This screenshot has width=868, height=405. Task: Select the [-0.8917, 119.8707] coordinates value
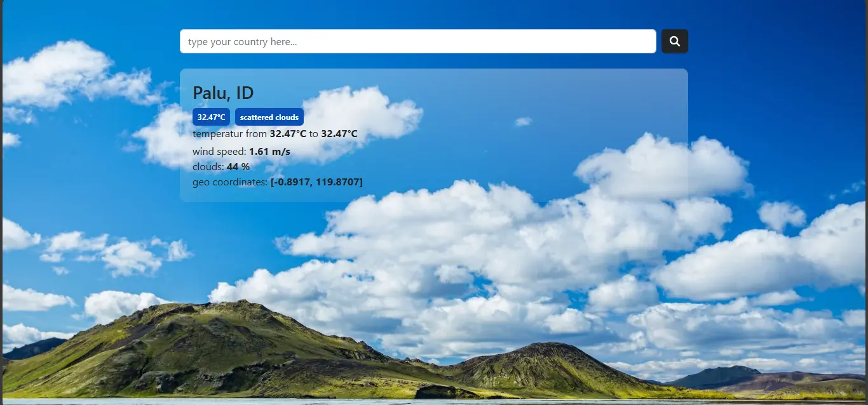[x=316, y=182]
